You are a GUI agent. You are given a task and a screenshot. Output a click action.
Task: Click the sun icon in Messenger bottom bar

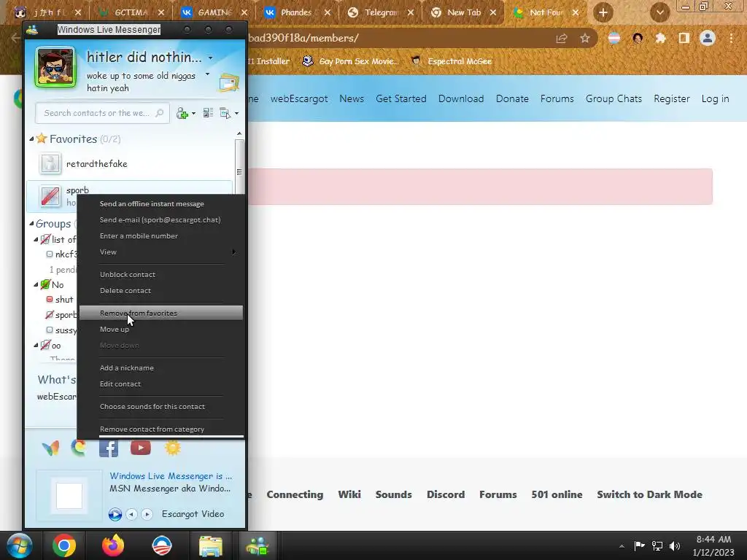(172, 448)
